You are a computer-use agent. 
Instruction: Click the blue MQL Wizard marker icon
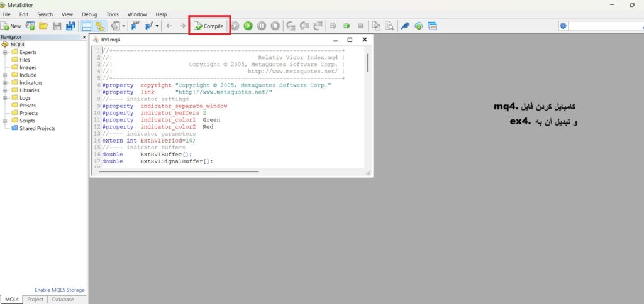pos(405,26)
